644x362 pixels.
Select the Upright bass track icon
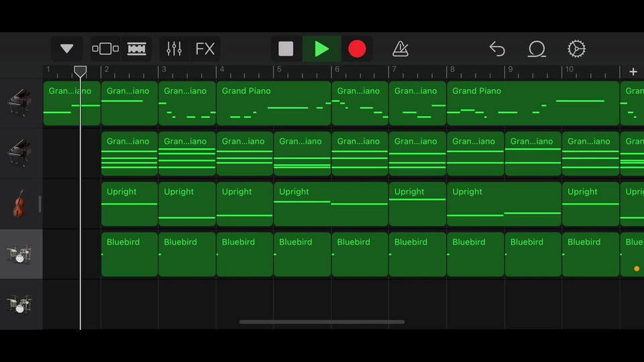[19, 204]
